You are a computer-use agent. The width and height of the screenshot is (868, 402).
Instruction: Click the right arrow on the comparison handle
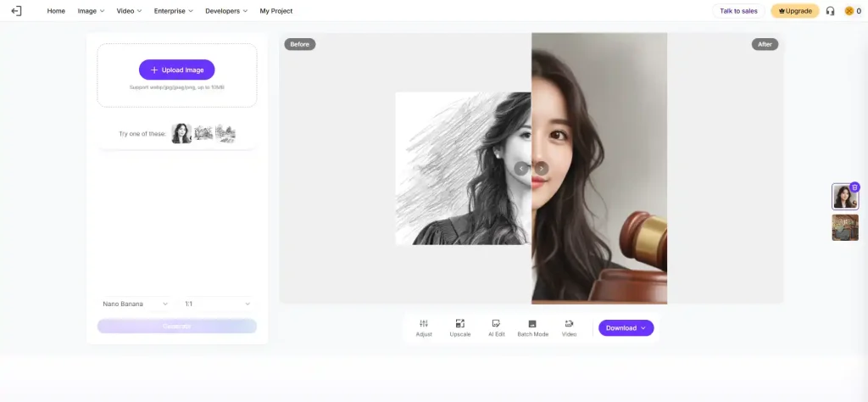click(542, 168)
